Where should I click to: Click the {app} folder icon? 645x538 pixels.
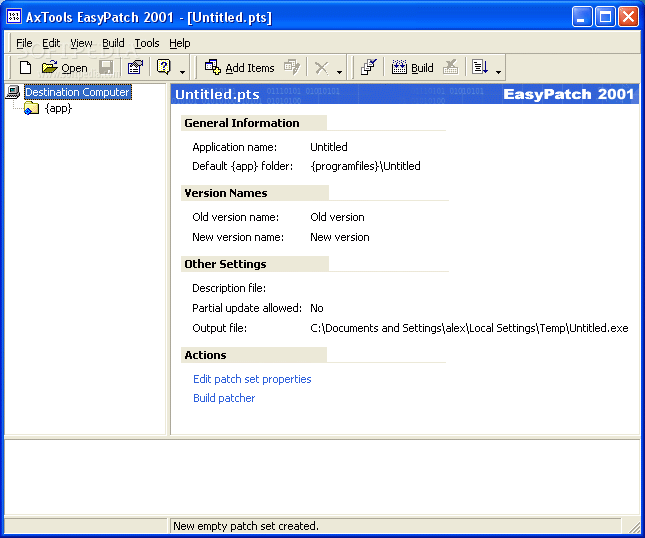(x=31, y=109)
